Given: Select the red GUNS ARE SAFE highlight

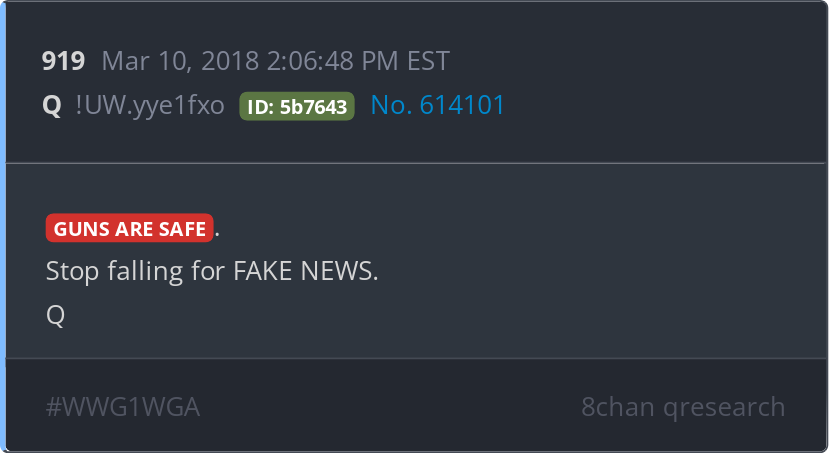Looking at the screenshot, I should [130, 228].
